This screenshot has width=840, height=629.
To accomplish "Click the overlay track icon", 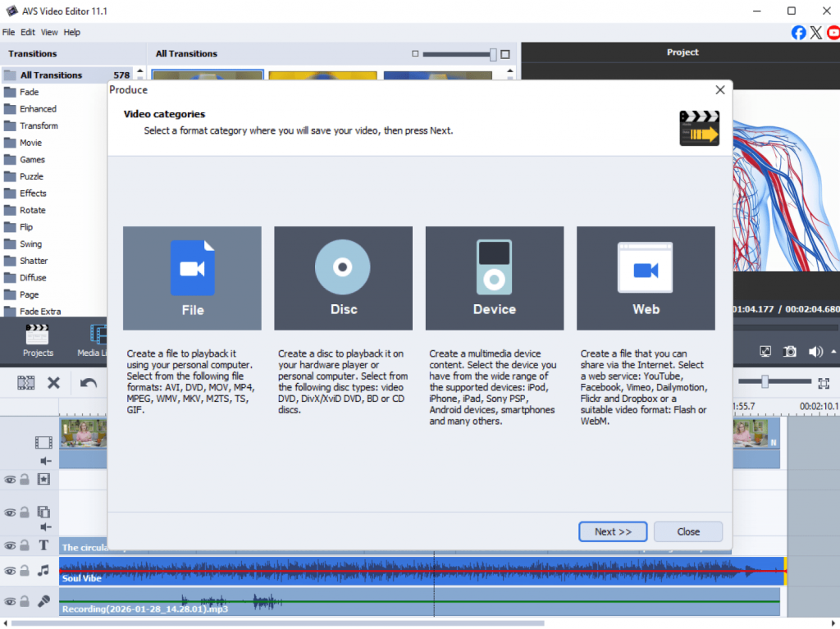I will pyautogui.click(x=43, y=512).
